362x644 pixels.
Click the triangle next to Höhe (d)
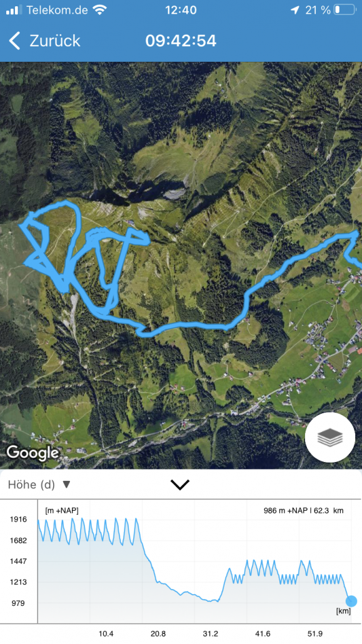pos(66,485)
